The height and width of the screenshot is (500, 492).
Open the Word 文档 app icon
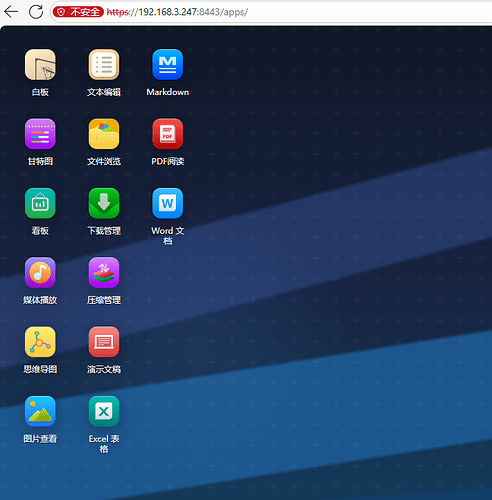167,203
